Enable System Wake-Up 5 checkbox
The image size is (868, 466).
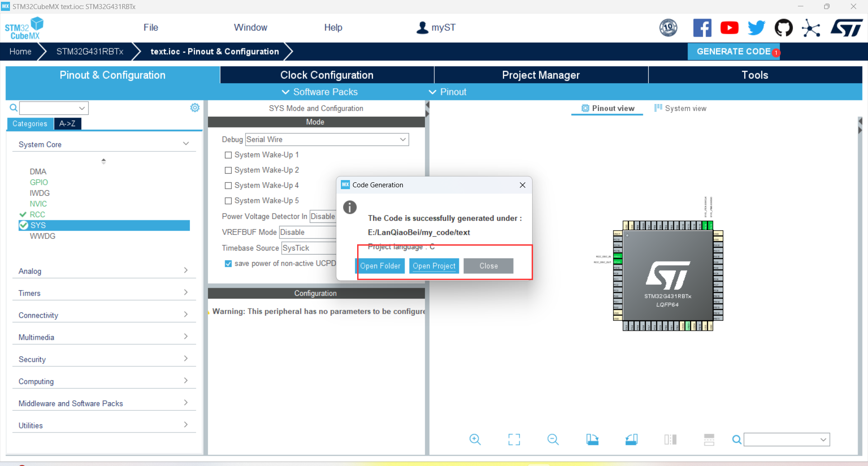pos(228,201)
